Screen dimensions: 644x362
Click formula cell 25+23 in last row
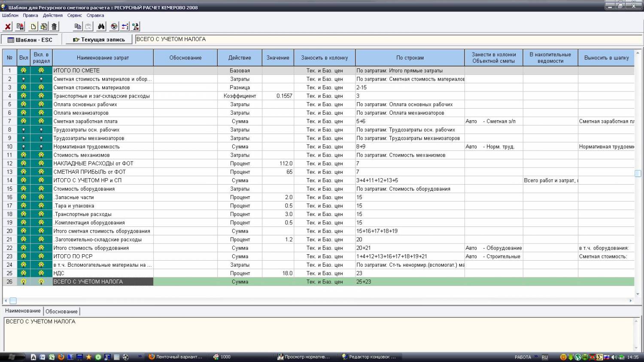pos(410,282)
